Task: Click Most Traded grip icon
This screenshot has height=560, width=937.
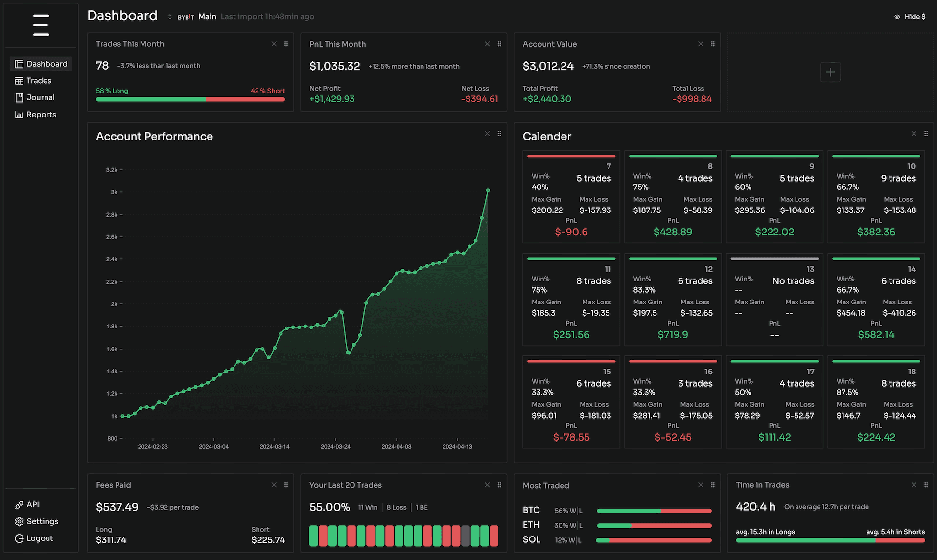Action: pos(713,485)
